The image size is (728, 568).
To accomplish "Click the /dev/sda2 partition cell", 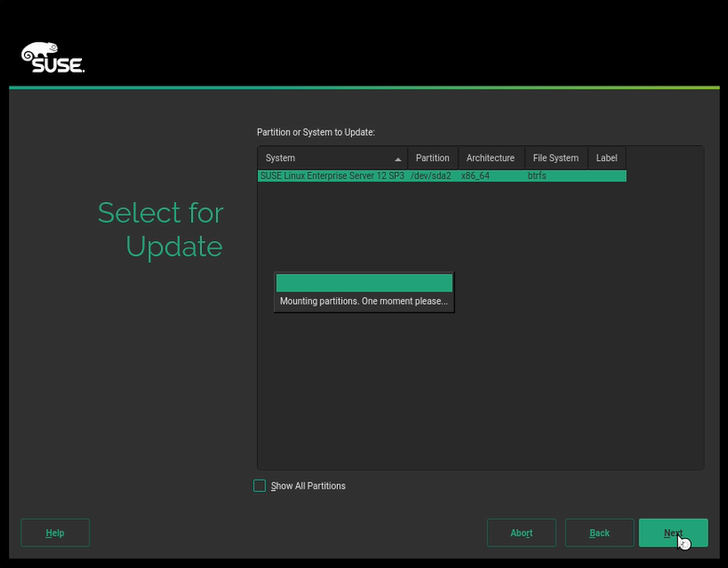I will 430,176.
